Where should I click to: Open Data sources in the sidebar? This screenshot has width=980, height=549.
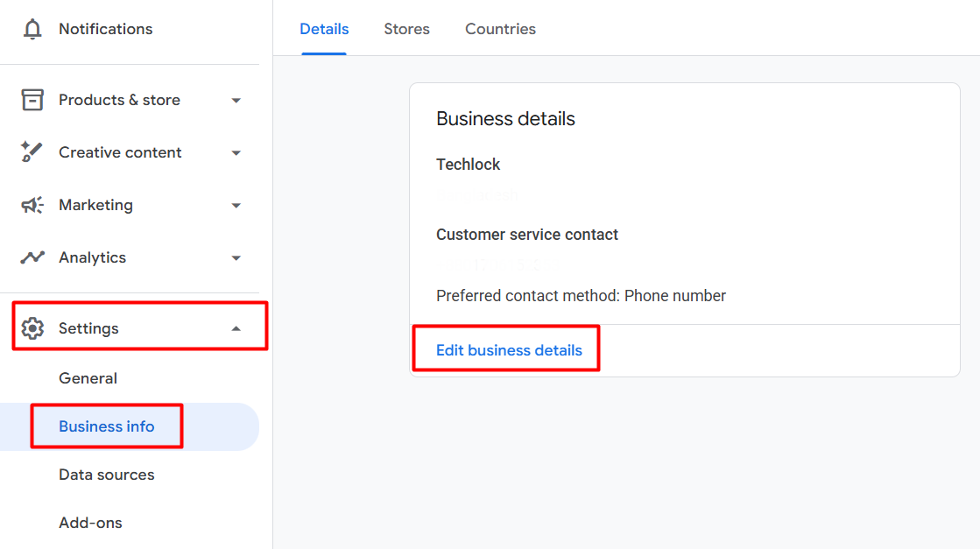[107, 475]
